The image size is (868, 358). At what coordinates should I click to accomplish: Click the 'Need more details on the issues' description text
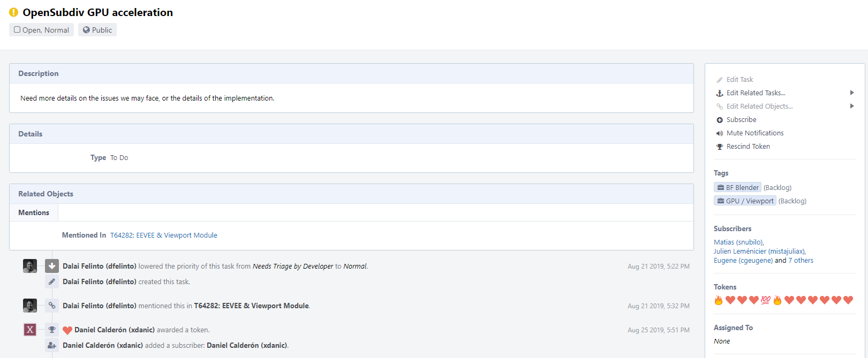click(x=147, y=98)
